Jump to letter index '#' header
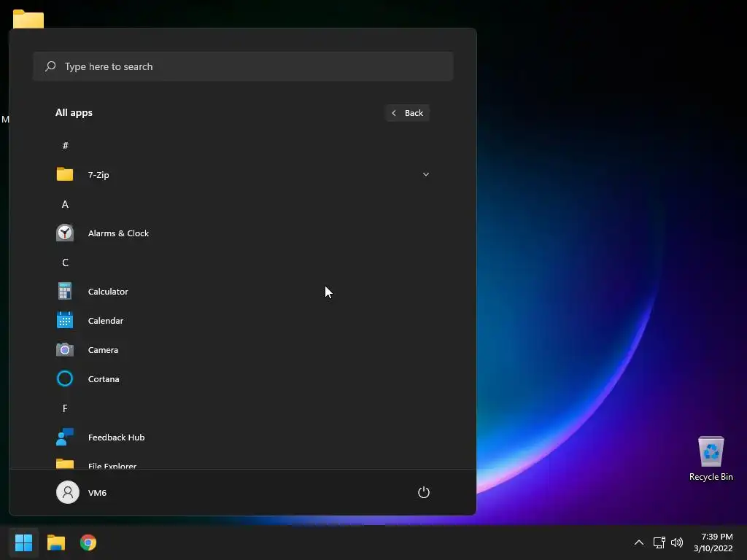The image size is (747, 560). tap(65, 145)
